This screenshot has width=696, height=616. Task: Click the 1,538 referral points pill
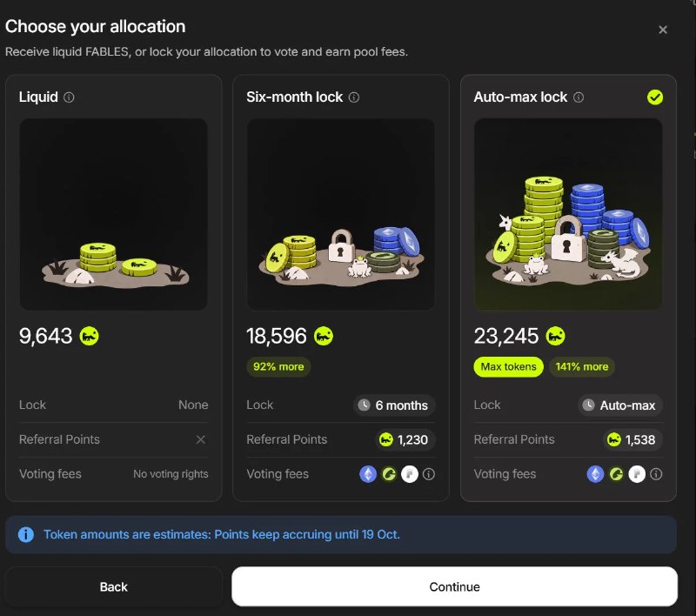point(632,439)
